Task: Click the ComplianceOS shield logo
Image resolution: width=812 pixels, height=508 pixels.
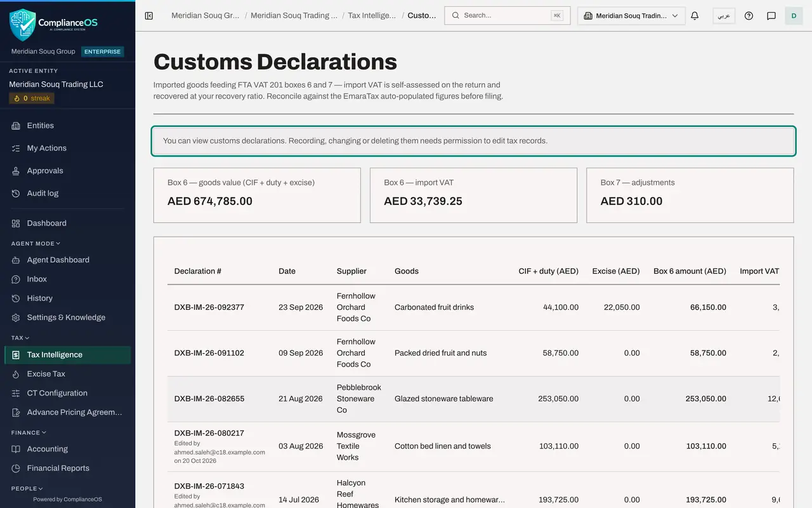Action: [23, 25]
